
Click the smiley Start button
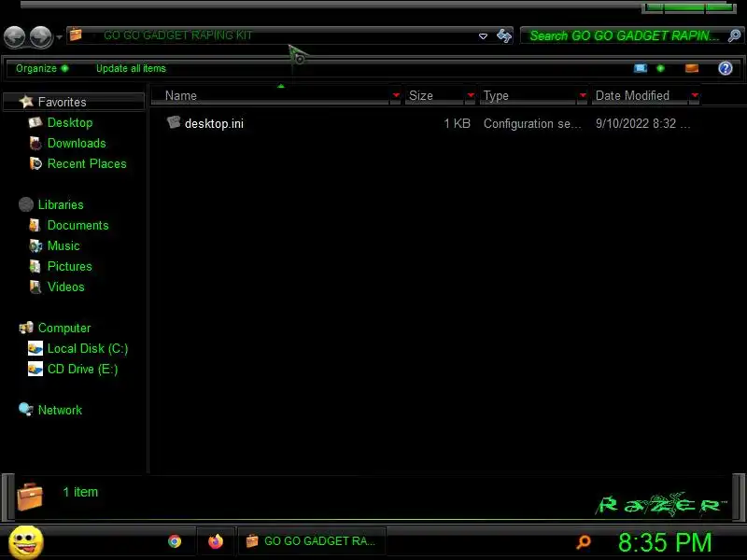26,543
